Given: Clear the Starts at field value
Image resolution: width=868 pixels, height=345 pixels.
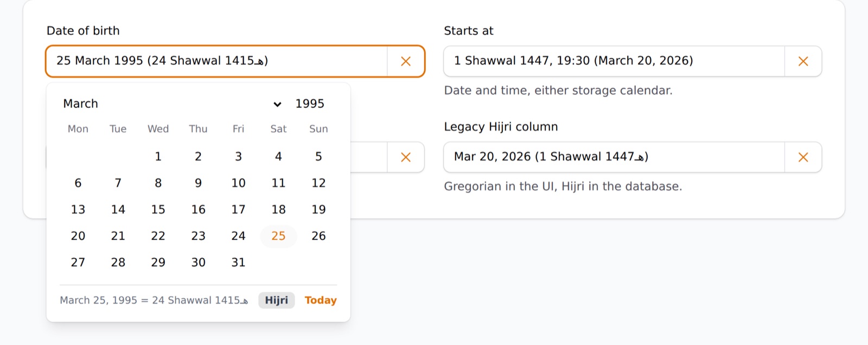Looking at the screenshot, I should pos(803,61).
